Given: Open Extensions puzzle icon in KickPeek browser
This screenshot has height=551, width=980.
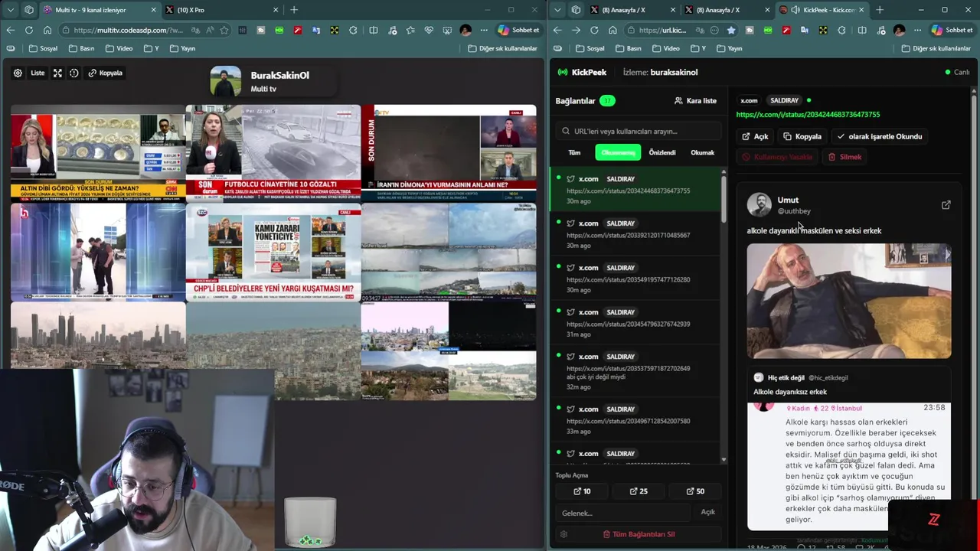Looking at the screenshot, I should click(841, 30).
